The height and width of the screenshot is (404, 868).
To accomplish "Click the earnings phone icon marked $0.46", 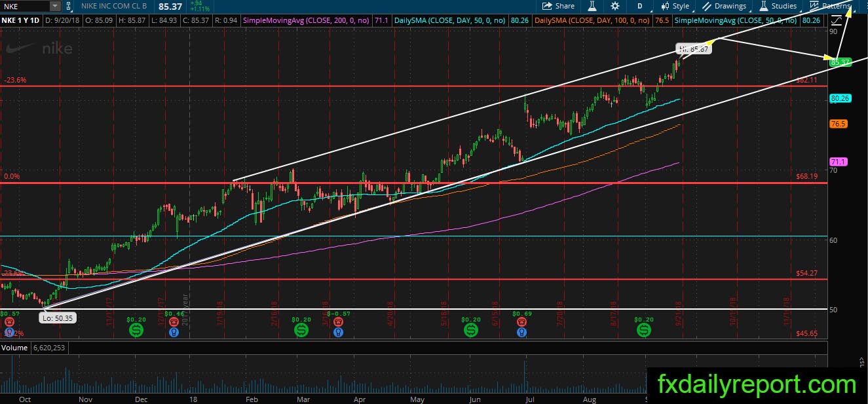I will (172, 323).
